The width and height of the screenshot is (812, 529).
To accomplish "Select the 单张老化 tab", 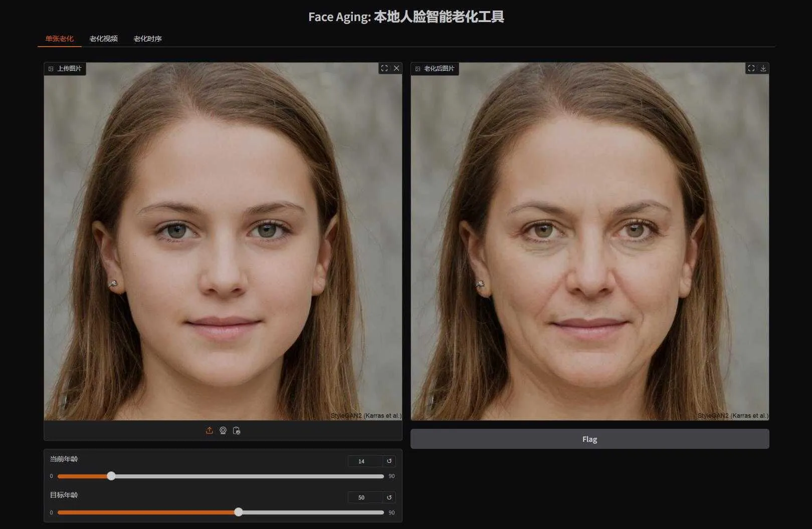I will click(x=59, y=37).
